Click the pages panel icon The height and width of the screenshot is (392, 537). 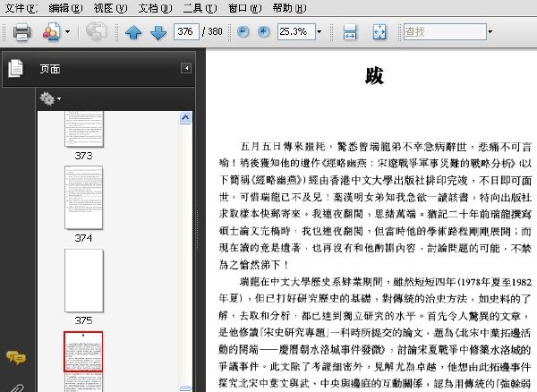16,68
